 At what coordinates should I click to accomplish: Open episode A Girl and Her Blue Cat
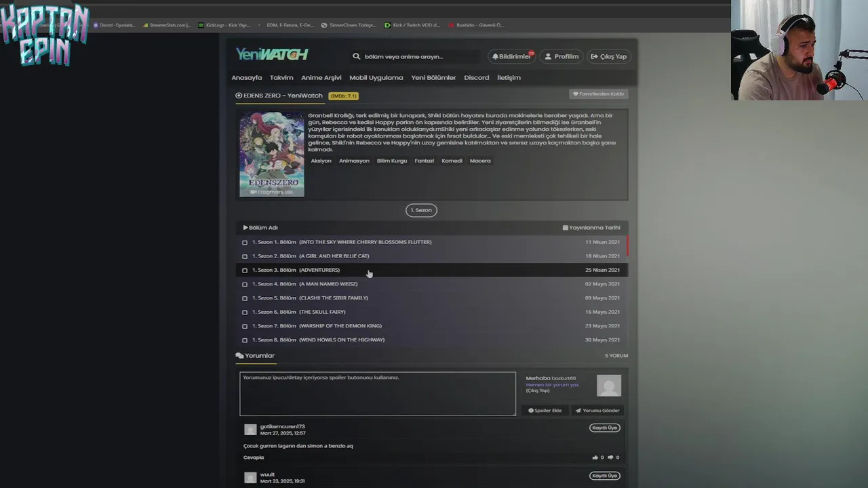pos(311,256)
